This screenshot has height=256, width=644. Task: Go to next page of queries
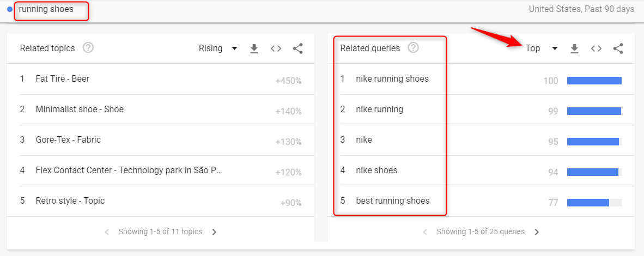537,232
